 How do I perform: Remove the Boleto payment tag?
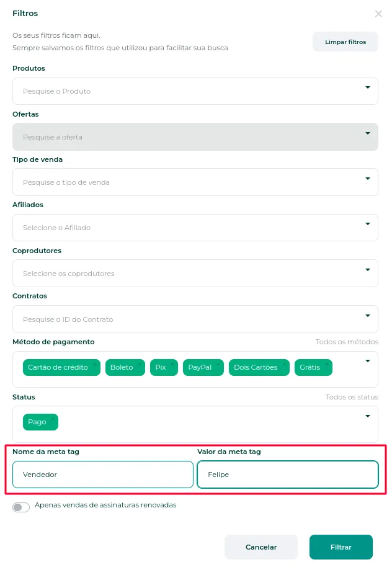coord(140,363)
